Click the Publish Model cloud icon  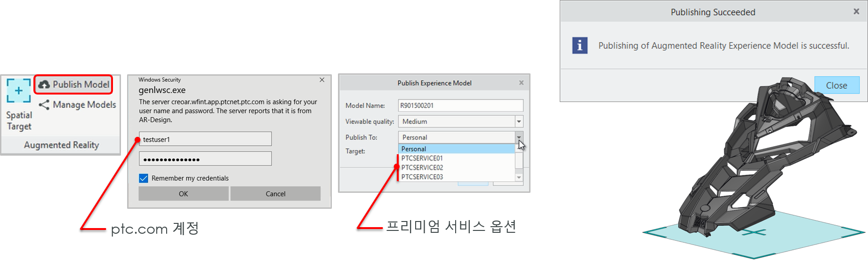[x=44, y=85]
